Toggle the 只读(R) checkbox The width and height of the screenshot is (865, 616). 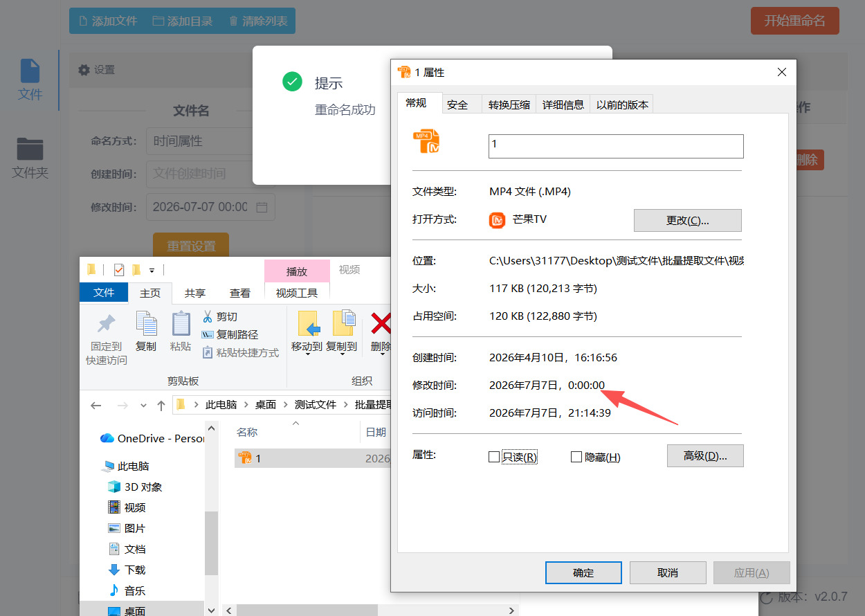494,457
